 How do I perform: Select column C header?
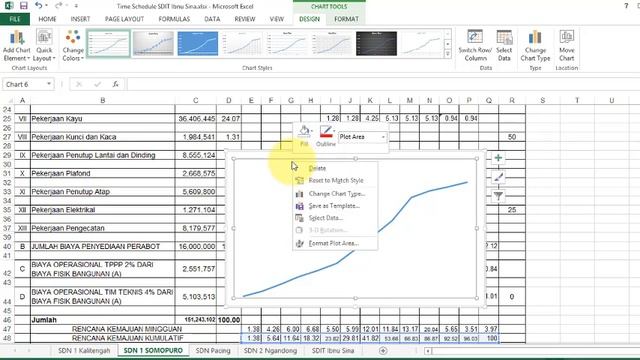tap(196, 100)
